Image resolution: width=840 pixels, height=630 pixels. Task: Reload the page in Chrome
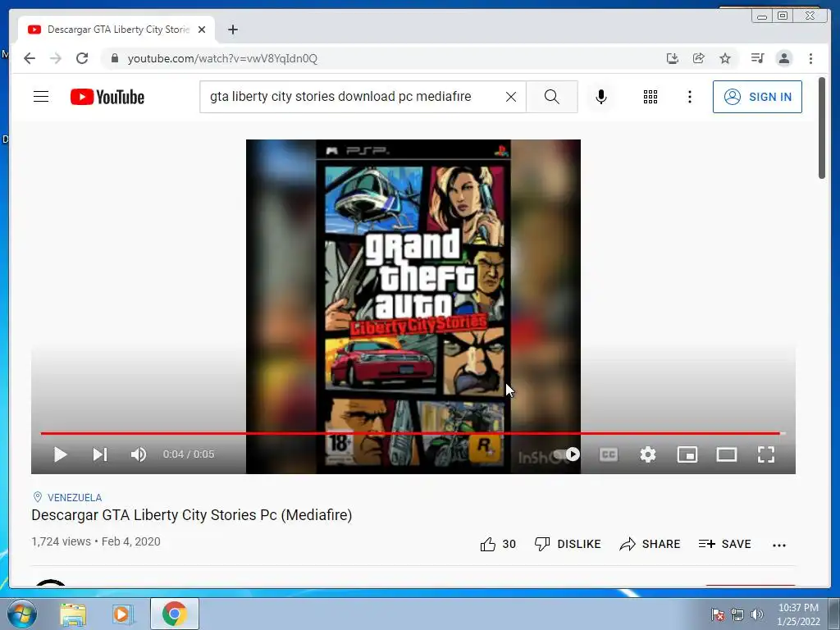click(x=82, y=58)
